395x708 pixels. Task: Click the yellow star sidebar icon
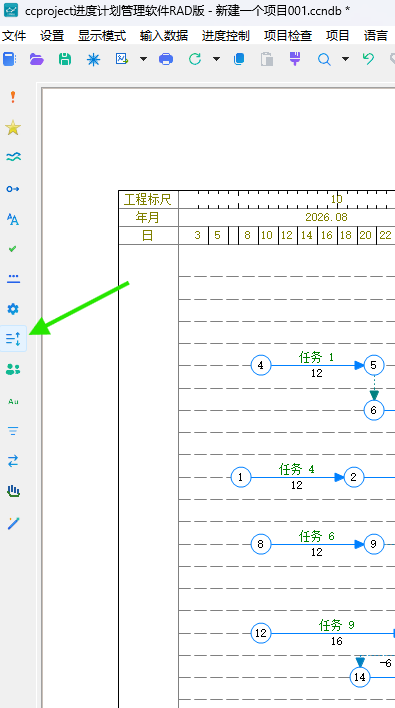tap(13, 128)
